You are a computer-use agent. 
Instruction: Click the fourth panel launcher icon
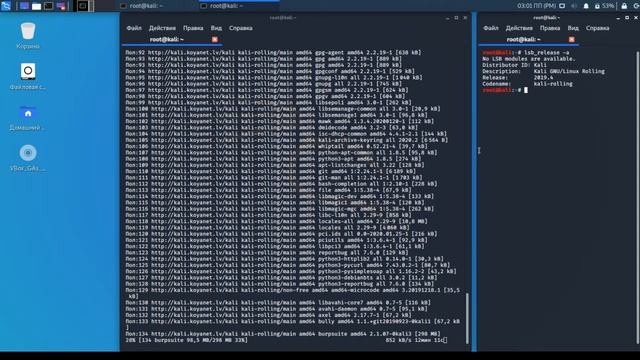61,6
